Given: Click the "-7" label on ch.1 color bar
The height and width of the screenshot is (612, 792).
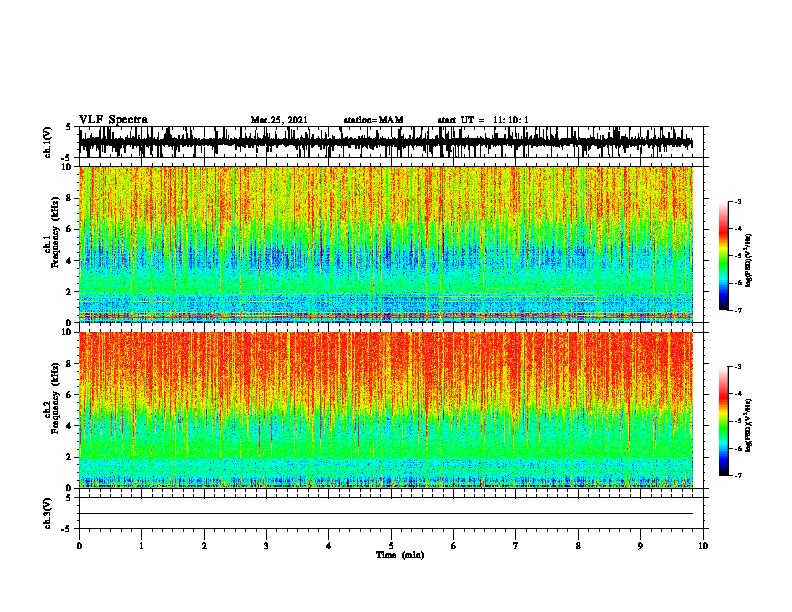Looking at the screenshot, I should click(737, 310).
